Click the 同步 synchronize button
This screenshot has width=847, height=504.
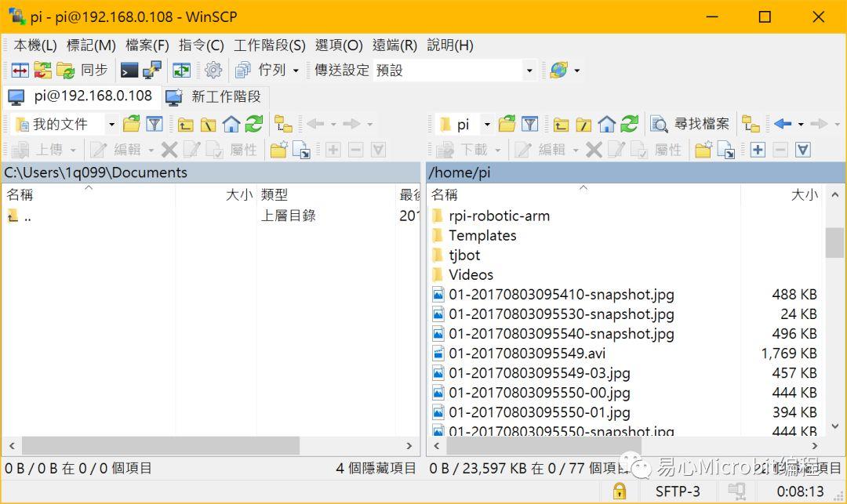(82, 70)
